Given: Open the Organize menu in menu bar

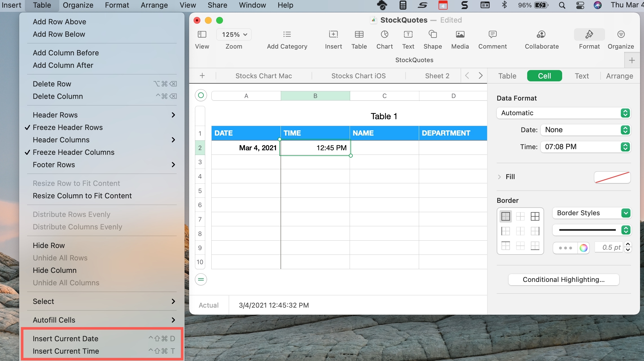Looking at the screenshot, I should click(78, 5).
